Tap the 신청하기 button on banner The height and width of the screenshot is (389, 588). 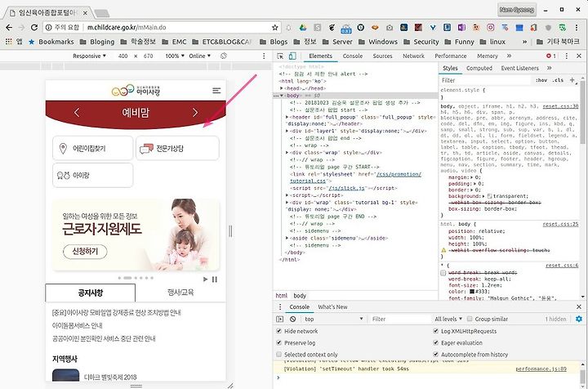(85, 252)
